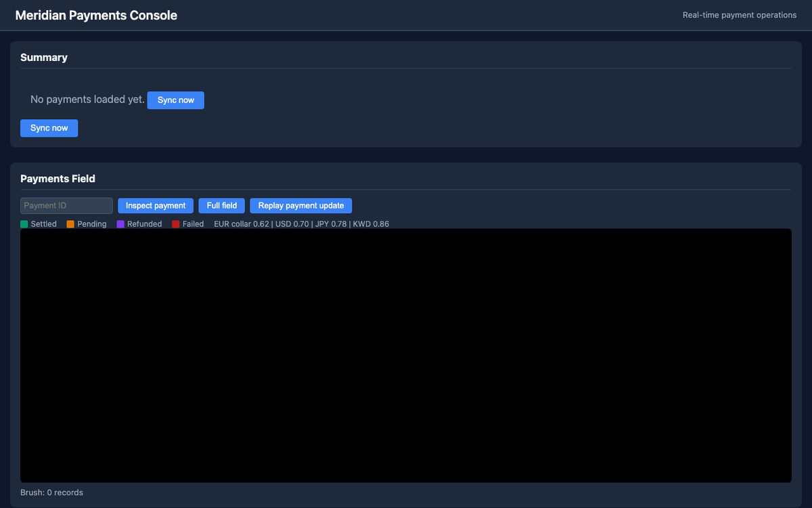Image resolution: width=812 pixels, height=508 pixels.
Task: Click Sync now beside 'No payments loaded yet'
Action: pos(176,100)
